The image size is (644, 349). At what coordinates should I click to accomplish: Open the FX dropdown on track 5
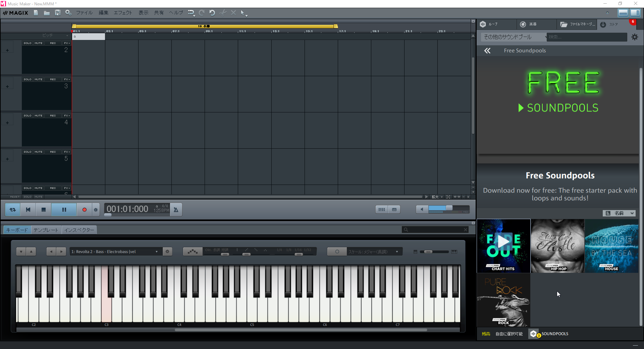click(67, 152)
